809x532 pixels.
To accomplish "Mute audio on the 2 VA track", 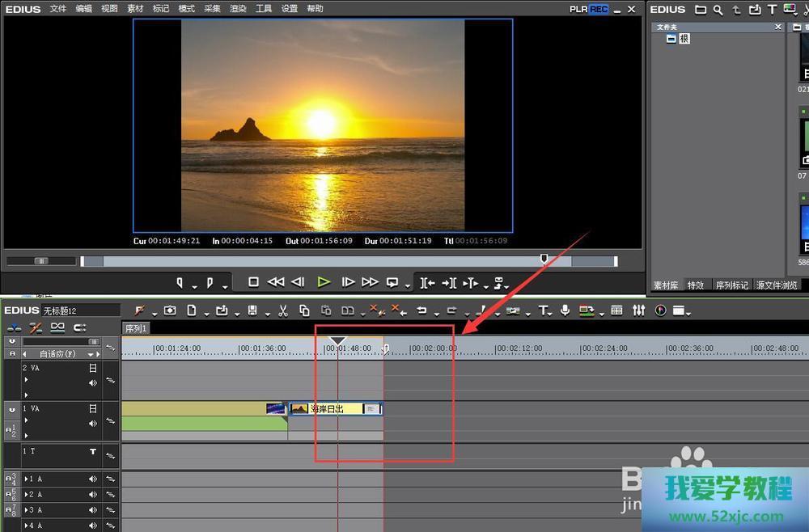I will [x=93, y=382].
